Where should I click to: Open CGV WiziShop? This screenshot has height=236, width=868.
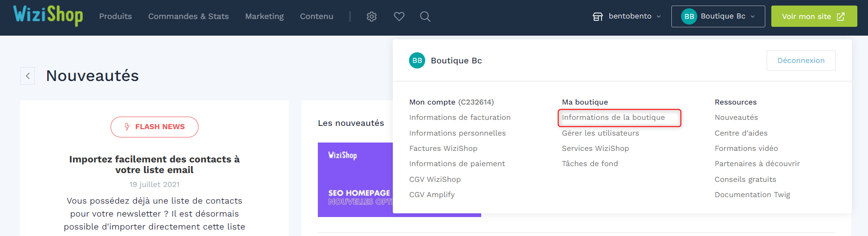[435, 180]
